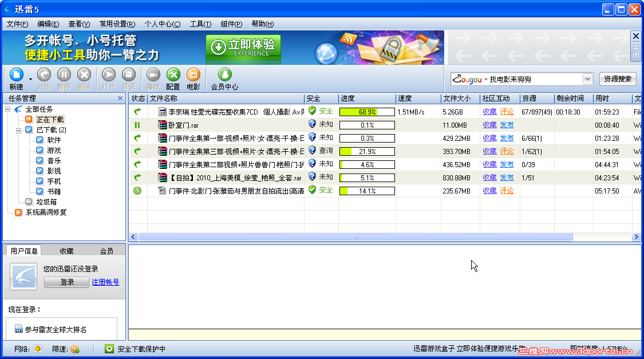
Task: Click the security shield icon for 李宗瑞 row
Action: (312, 111)
